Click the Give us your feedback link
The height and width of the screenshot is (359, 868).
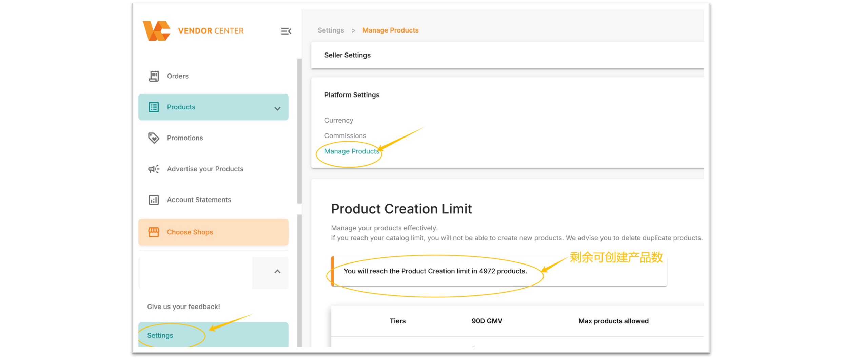pos(183,307)
